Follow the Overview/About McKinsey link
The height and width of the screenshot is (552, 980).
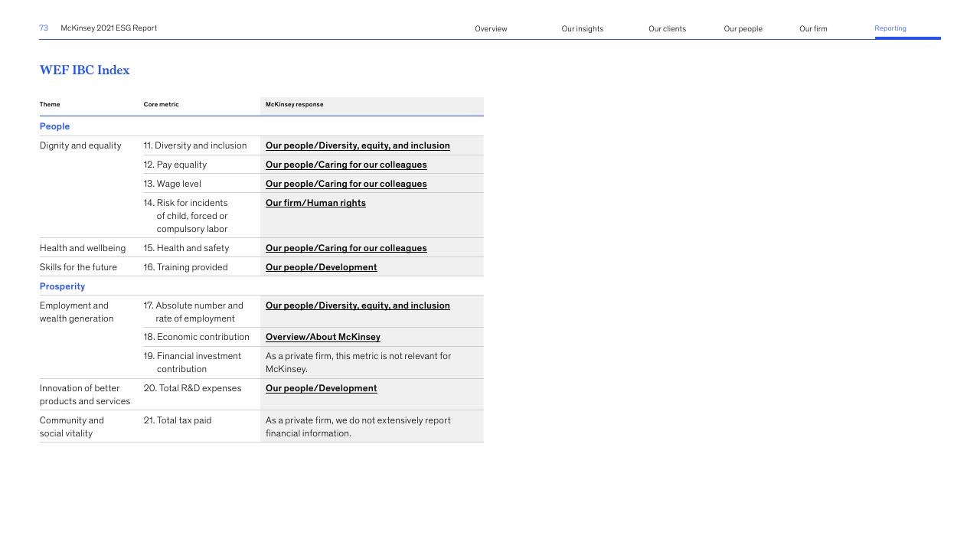point(323,337)
